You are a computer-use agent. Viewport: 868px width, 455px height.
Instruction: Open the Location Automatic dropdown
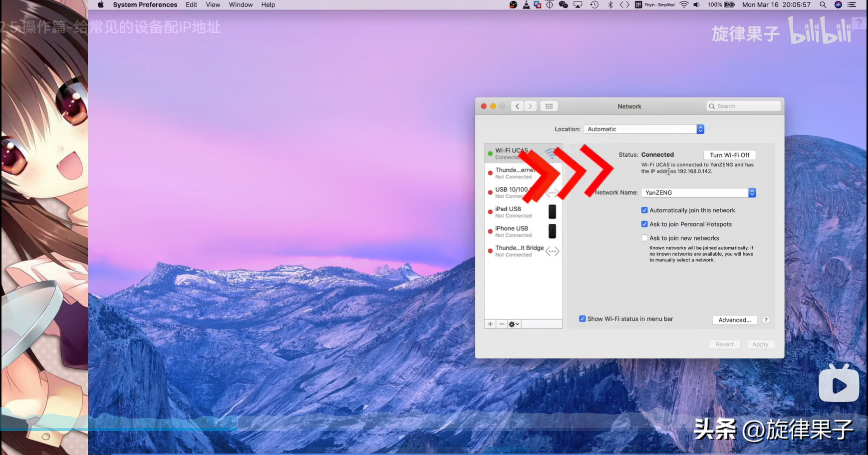644,129
